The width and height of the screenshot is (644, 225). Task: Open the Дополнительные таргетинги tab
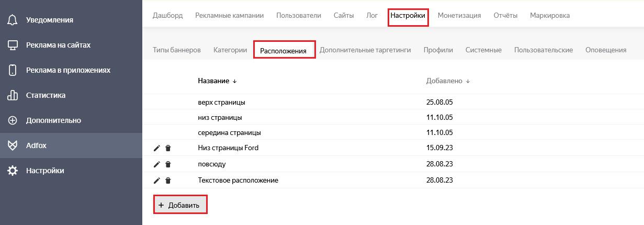pyautogui.click(x=365, y=50)
